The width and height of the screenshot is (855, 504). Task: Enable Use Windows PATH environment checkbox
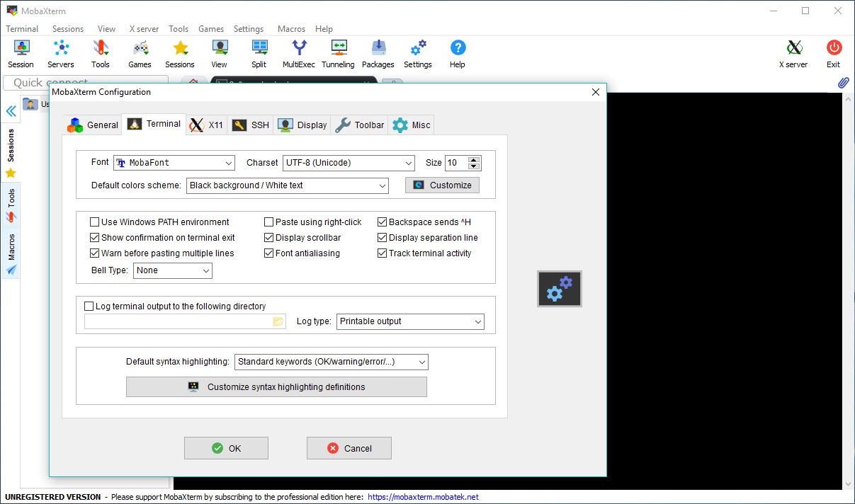(x=95, y=222)
